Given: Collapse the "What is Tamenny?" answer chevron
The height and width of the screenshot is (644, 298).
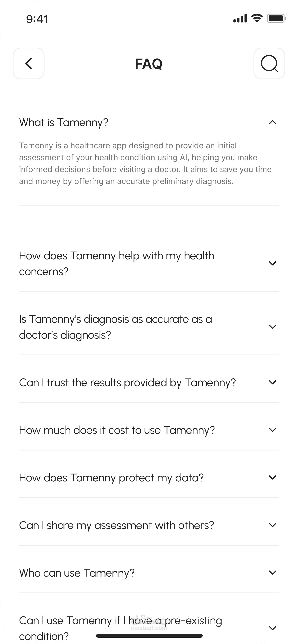Looking at the screenshot, I should click(x=272, y=122).
